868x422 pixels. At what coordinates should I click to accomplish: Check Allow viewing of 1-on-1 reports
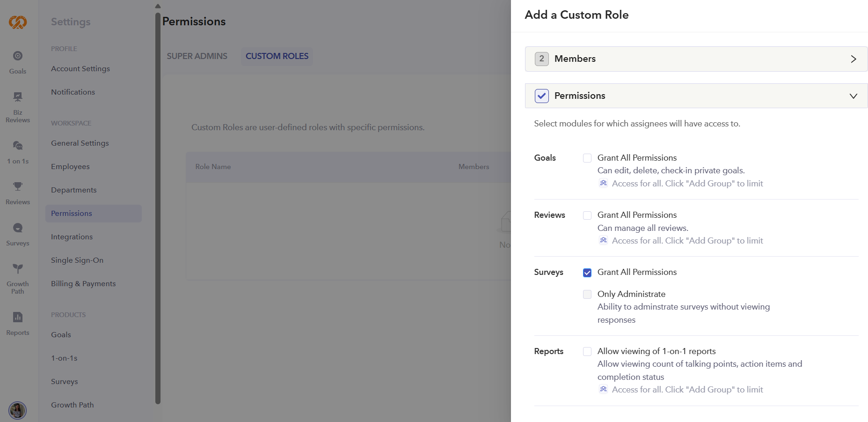pos(587,351)
